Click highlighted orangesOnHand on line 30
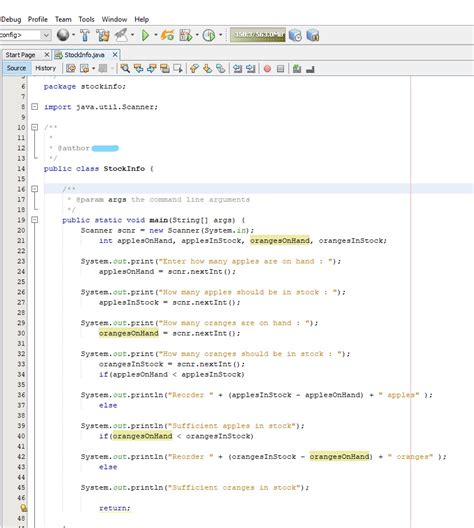This screenshot has width=474, height=528. pyautogui.click(x=129, y=333)
